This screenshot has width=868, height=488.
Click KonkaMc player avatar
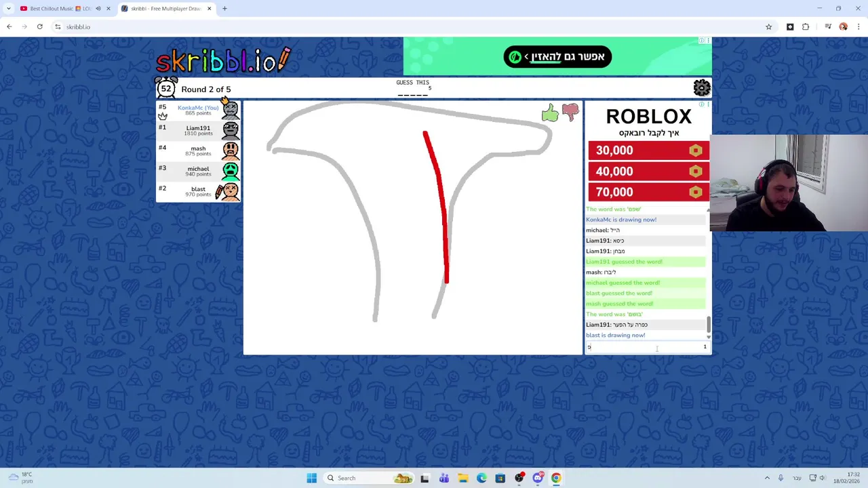click(x=231, y=110)
